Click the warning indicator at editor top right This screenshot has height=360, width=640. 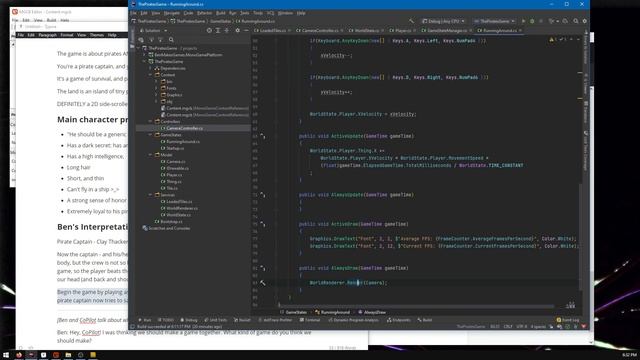click(x=553, y=40)
